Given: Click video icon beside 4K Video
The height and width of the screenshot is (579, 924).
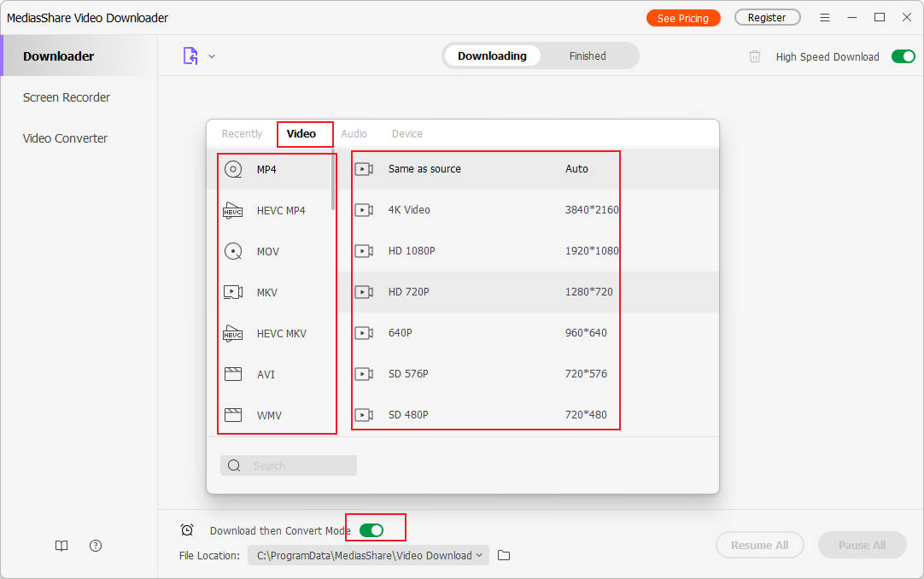Looking at the screenshot, I should pyautogui.click(x=364, y=210).
